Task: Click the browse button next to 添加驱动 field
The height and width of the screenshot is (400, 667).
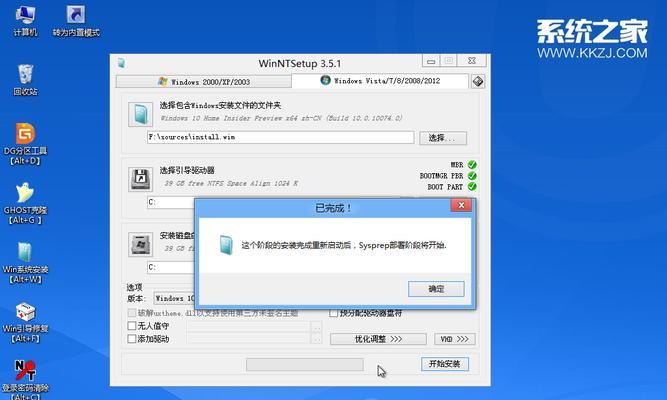Action: pyautogui.click(x=316, y=339)
